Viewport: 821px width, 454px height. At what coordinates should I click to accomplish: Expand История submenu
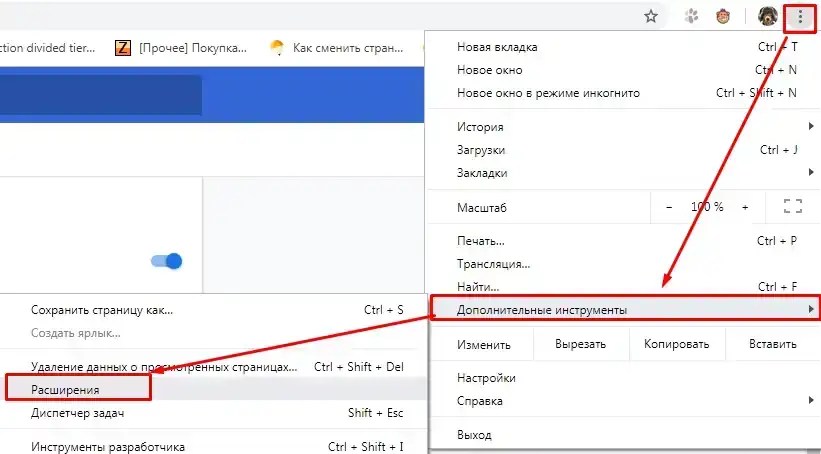pos(625,127)
